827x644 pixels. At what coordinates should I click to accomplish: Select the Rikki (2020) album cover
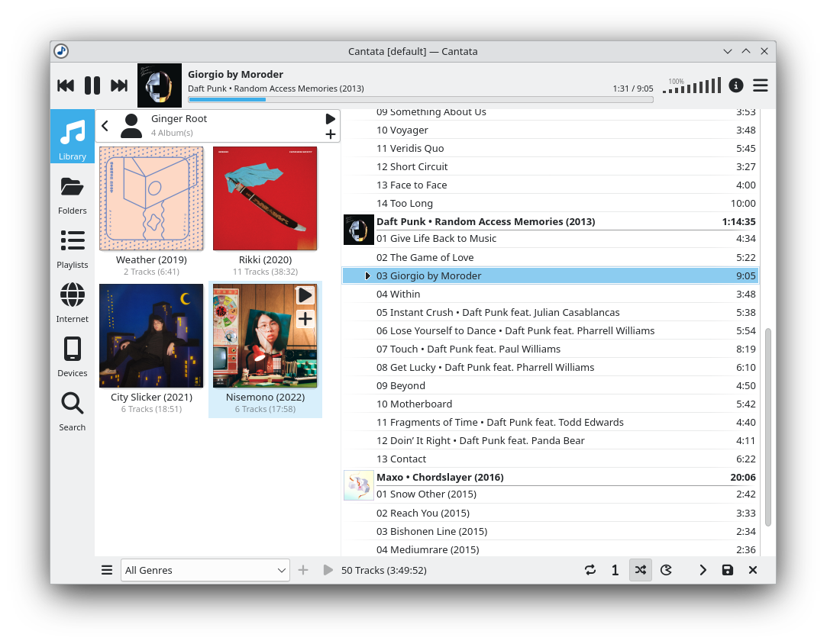click(x=265, y=198)
